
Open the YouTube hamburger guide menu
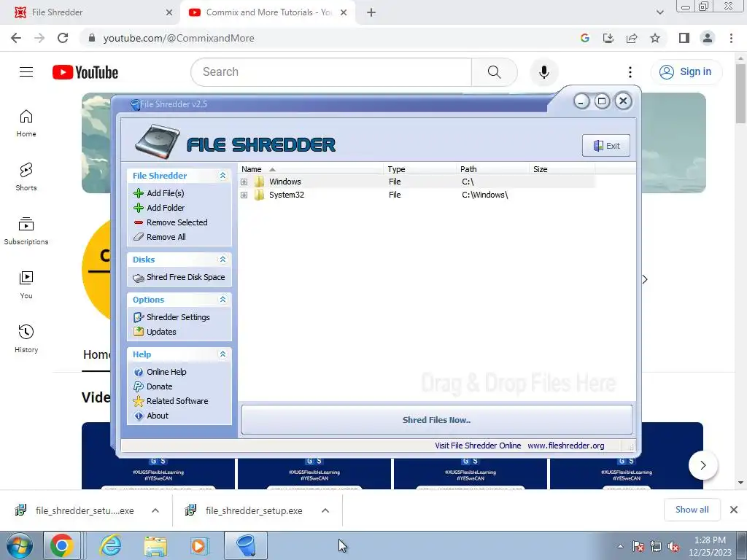[x=26, y=72]
